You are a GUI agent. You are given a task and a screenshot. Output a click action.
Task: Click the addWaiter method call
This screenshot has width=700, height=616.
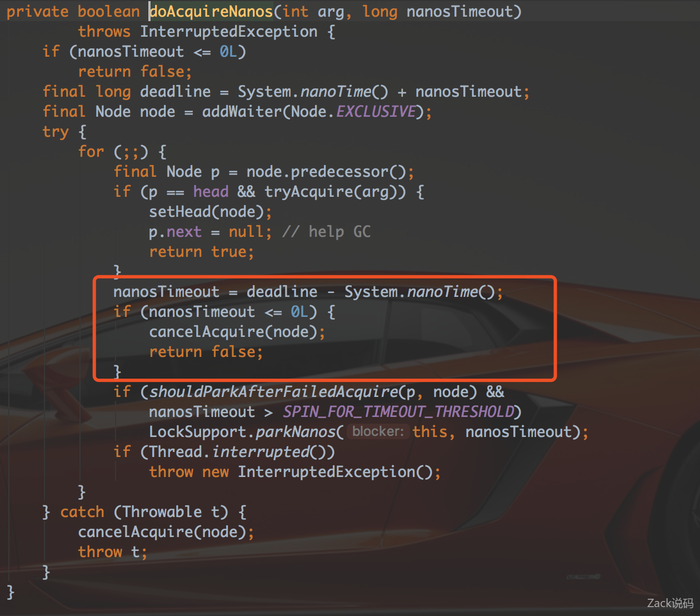click(243, 112)
